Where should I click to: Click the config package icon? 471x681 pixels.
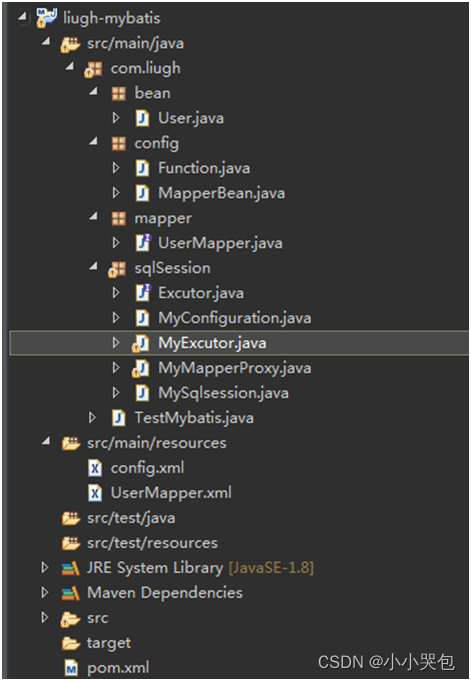(118, 143)
